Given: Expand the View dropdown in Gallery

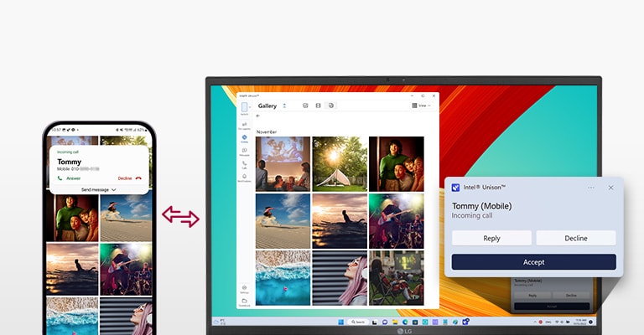Looking at the screenshot, I should click(x=421, y=106).
